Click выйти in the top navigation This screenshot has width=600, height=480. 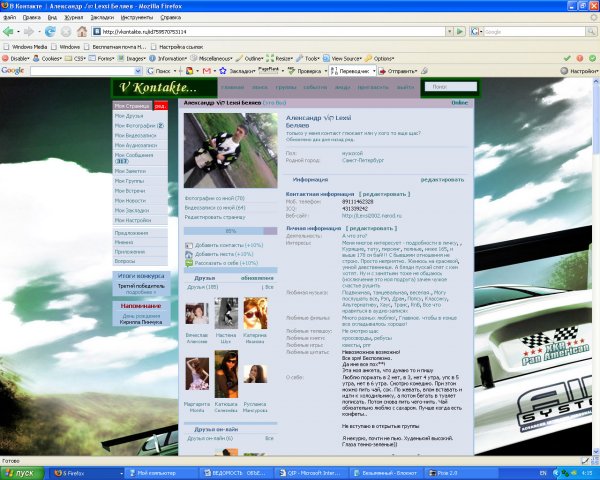point(405,87)
